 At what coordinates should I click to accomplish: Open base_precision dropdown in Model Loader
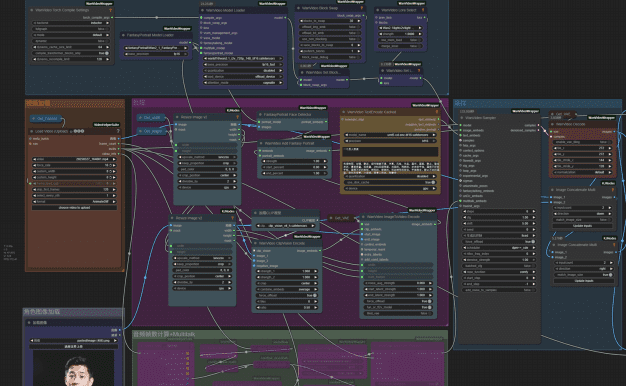pos(243,65)
